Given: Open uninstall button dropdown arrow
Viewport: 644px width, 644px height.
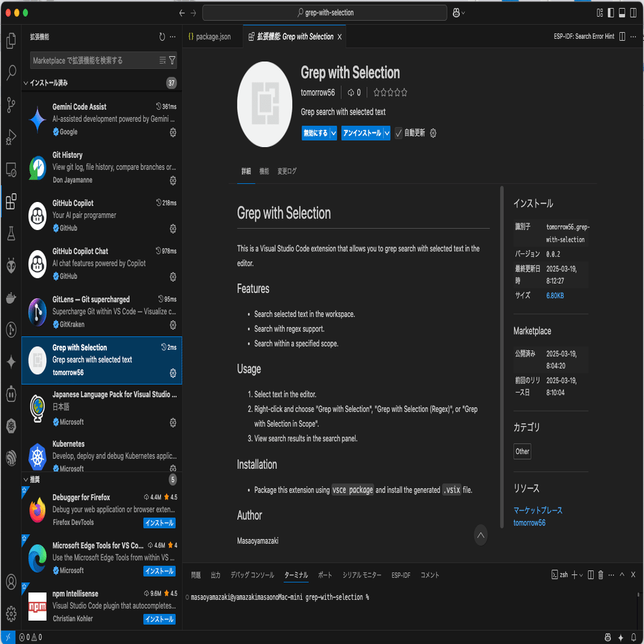Looking at the screenshot, I should [387, 133].
